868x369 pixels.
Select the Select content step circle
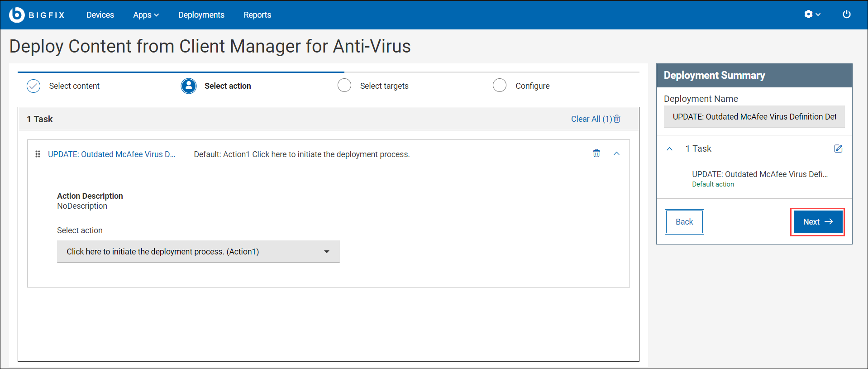[x=33, y=86]
